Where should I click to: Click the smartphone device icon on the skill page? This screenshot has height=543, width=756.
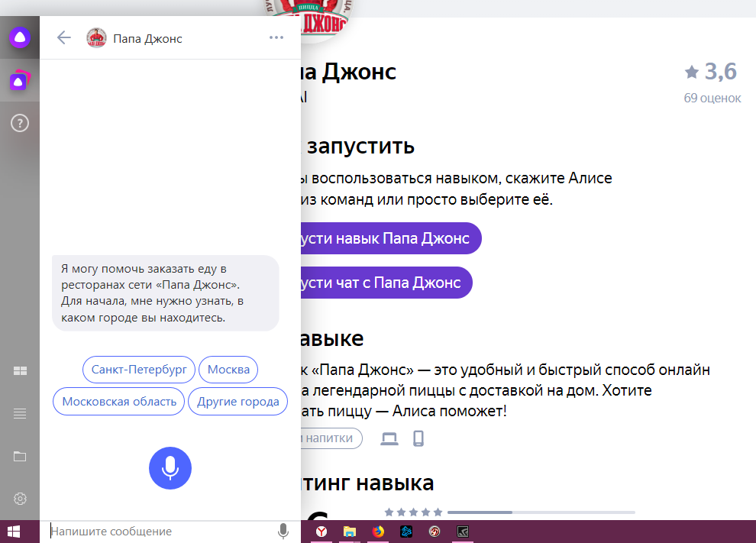[x=418, y=438]
